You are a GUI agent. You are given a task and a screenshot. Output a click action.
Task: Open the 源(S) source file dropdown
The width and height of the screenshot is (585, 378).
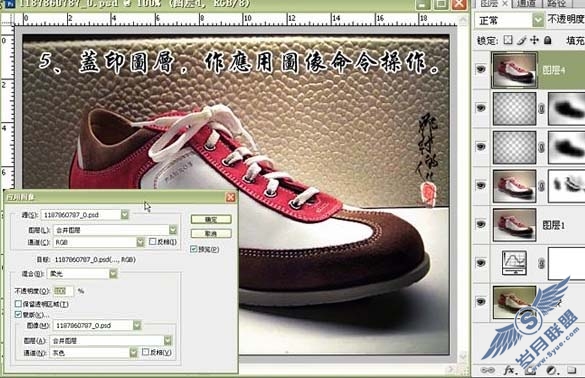click(x=125, y=215)
